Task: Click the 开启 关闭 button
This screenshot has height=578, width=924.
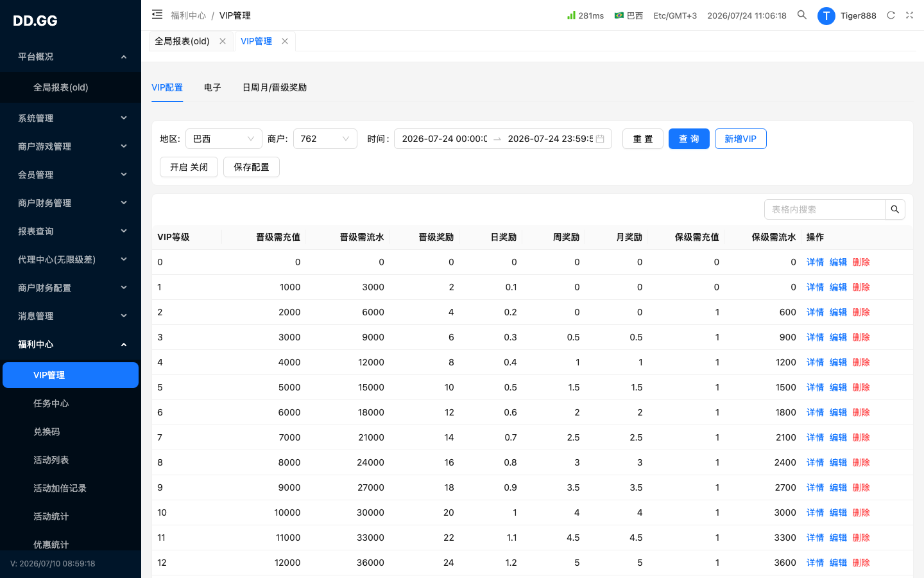Action: point(189,167)
